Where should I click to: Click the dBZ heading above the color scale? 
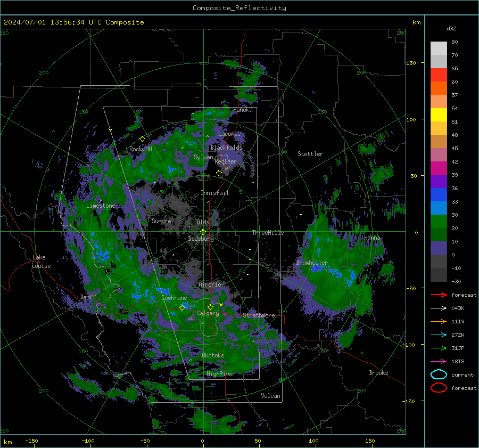[451, 28]
